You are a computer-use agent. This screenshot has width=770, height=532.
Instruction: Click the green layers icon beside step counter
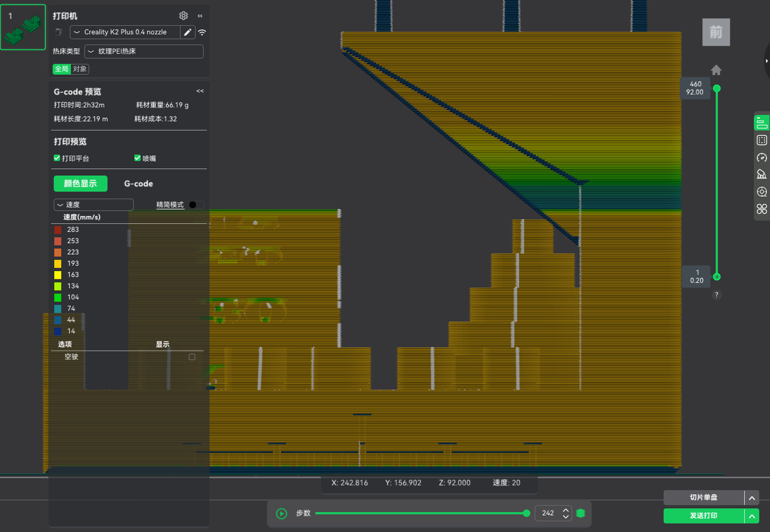tap(581, 513)
